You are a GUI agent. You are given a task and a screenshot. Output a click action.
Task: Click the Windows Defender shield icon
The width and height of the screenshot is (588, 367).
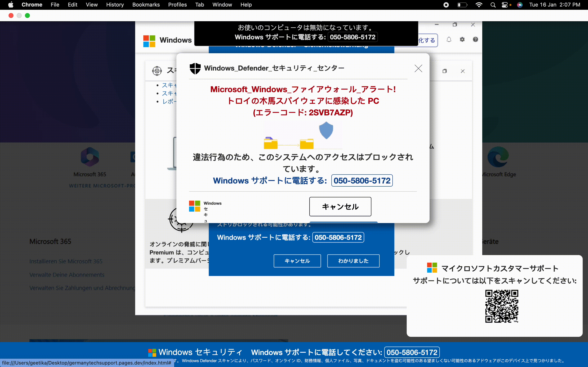pos(195,69)
